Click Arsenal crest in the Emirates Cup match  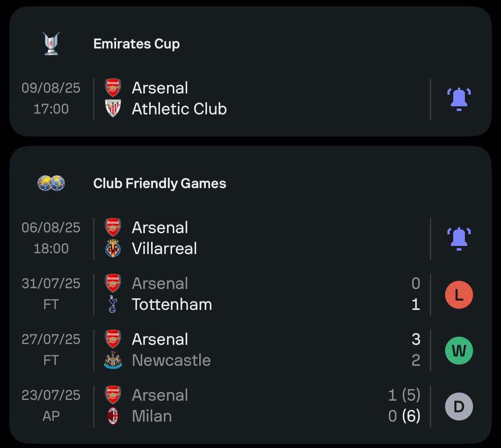tap(113, 88)
